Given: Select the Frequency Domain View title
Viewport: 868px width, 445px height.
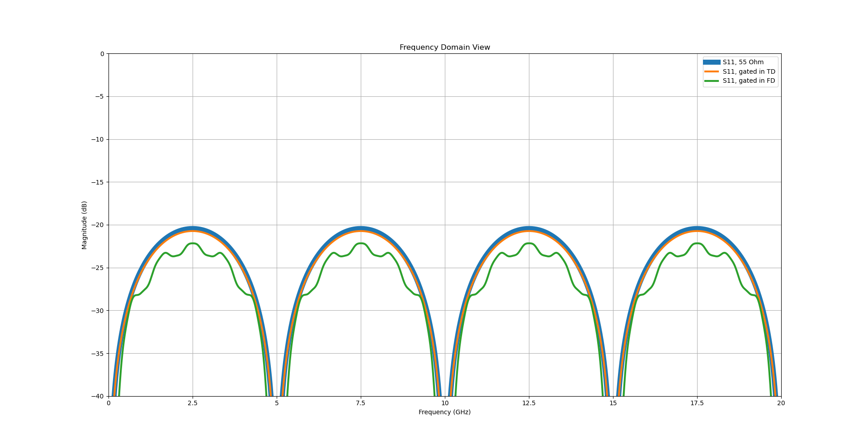Looking at the screenshot, I should [x=444, y=47].
